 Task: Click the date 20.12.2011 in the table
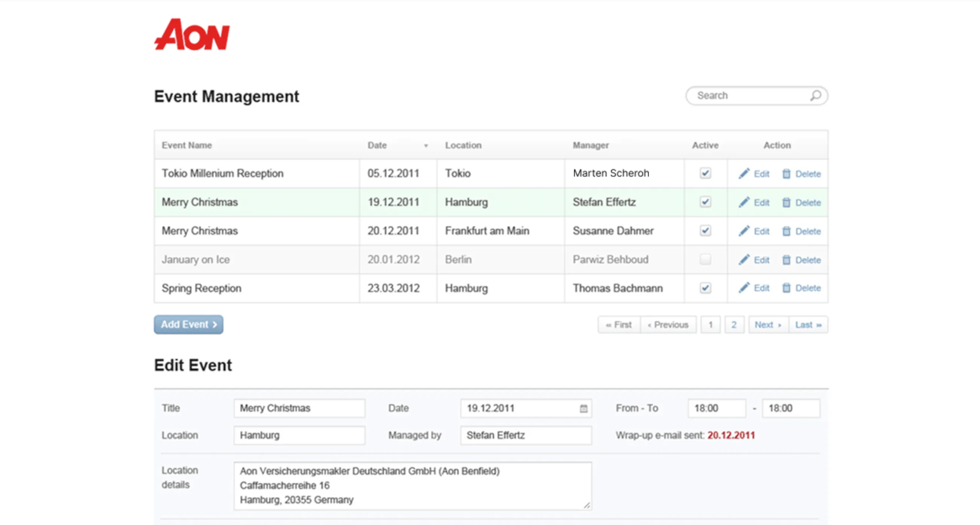point(393,231)
